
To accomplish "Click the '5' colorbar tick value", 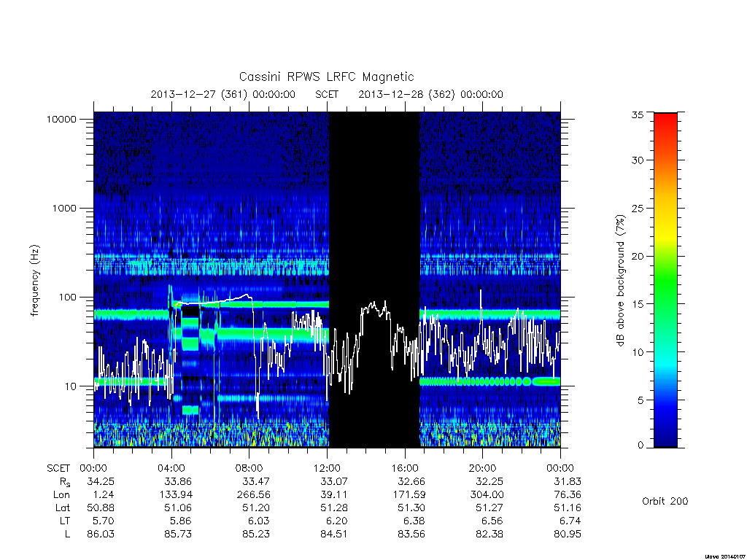I will click(x=640, y=400).
